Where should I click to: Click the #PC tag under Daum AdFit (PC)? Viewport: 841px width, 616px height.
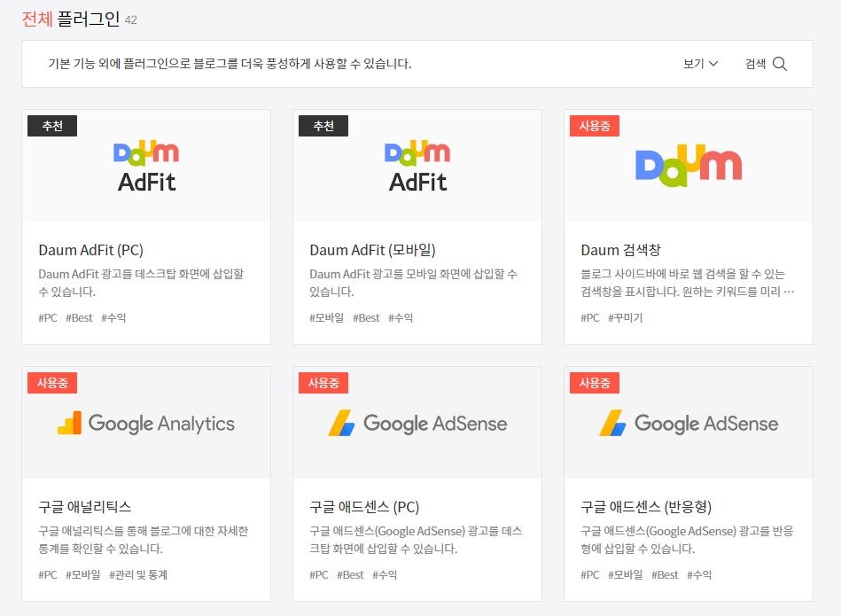click(x=48, y=317)
